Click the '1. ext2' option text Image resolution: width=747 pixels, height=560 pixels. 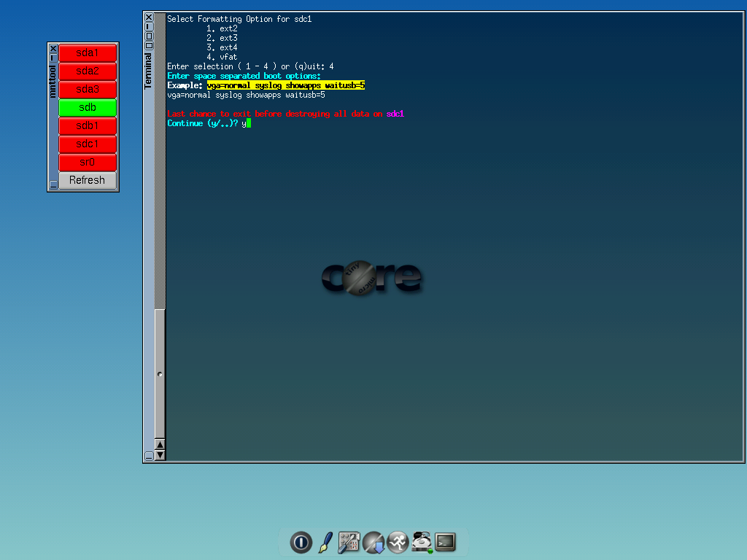pos(222,28)
